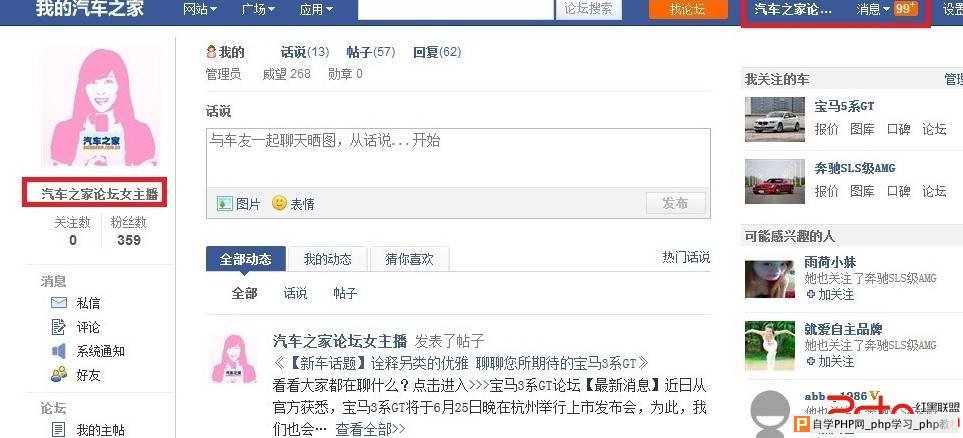Click 我的主帖 document icon

pos(59,429)
